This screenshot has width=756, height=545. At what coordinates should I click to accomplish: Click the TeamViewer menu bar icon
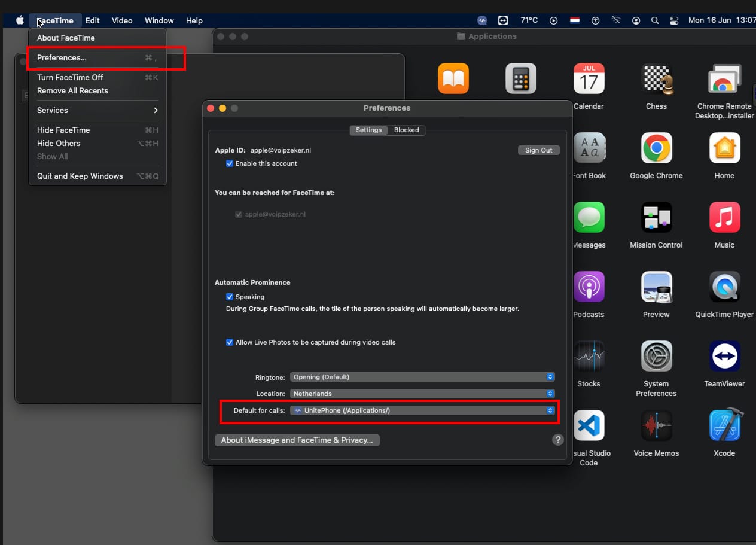(x=503, y=20)
